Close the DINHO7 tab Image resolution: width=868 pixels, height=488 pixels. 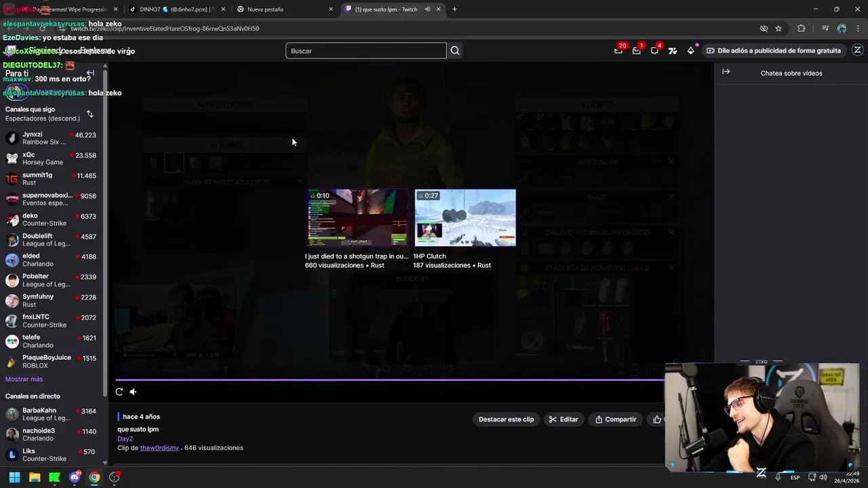click(x=223, y=9)
